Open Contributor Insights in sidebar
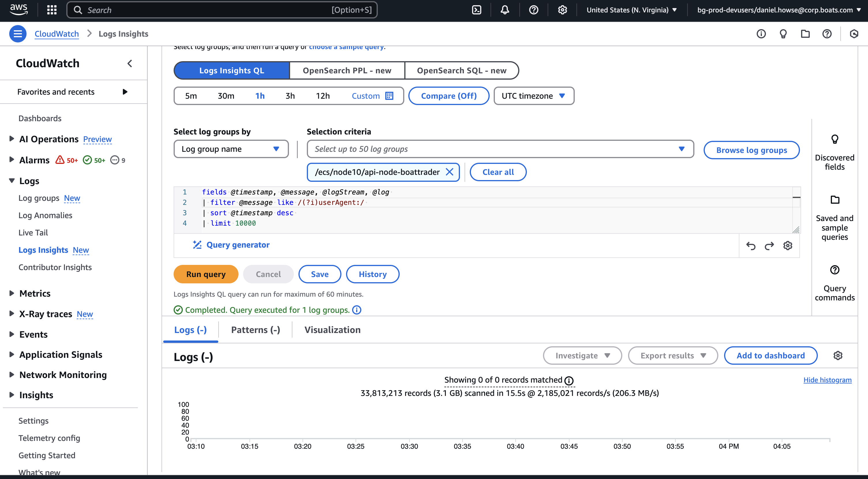This screenshot has width=868, height=479. coord(55,267)
